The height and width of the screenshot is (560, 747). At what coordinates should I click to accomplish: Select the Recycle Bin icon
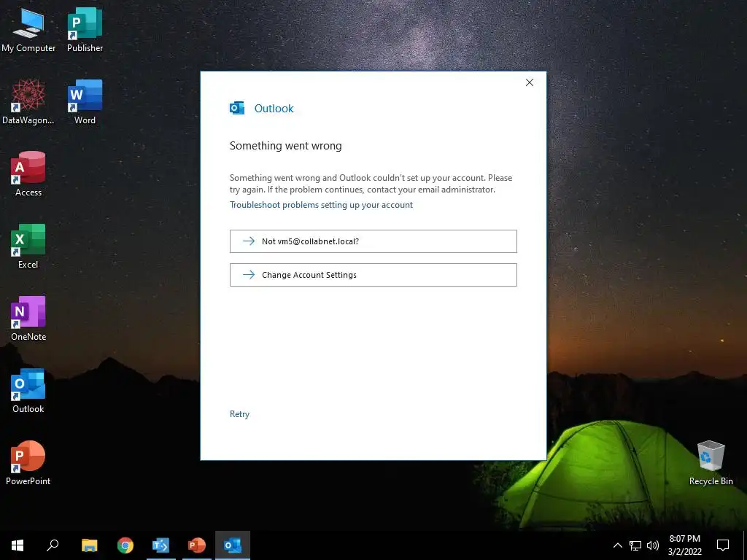coord(711,463)
